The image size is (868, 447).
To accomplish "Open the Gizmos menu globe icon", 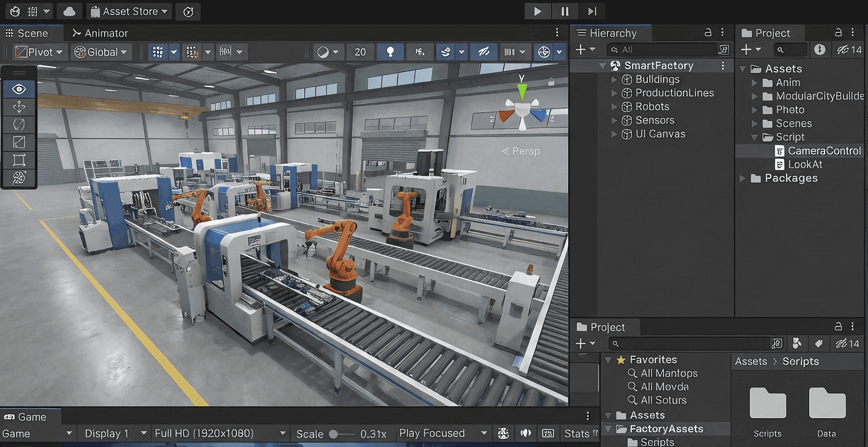I will pos(544,52).
